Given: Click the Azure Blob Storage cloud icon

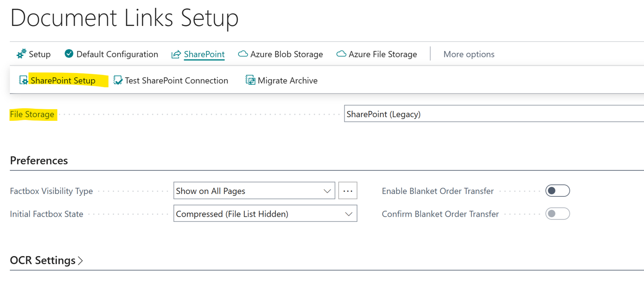Looking at the screenshot, I should (242, 54).
